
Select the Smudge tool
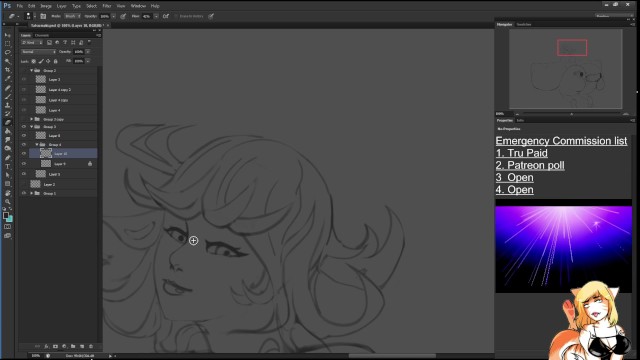pyautogui.click(x=7, y=140)
